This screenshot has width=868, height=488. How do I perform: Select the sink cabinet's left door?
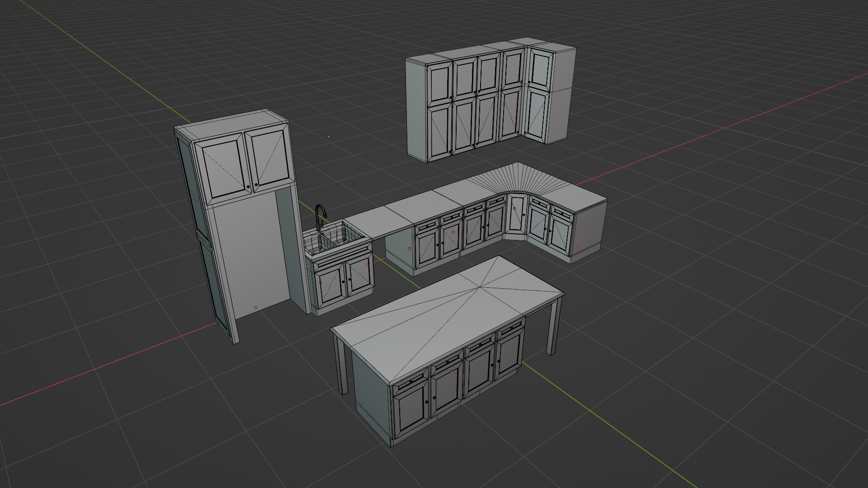click(330, 286)
